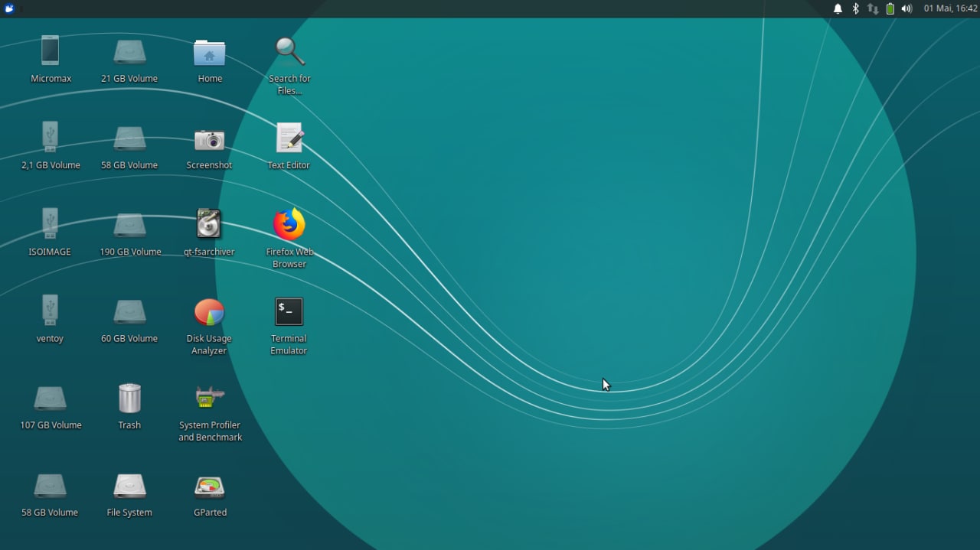This screenshot has height=550, width=980.
Task: Launch System Profiler and Benchmark icon
Action: (209, 397)
